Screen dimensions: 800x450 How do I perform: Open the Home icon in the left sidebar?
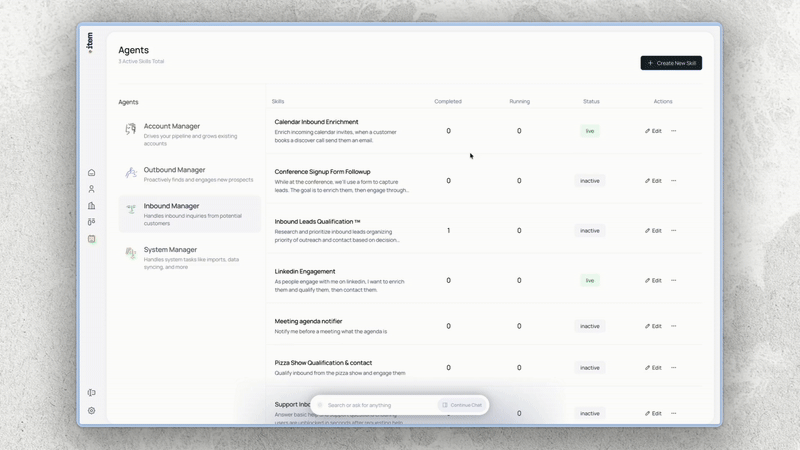(x=91, y=173)
